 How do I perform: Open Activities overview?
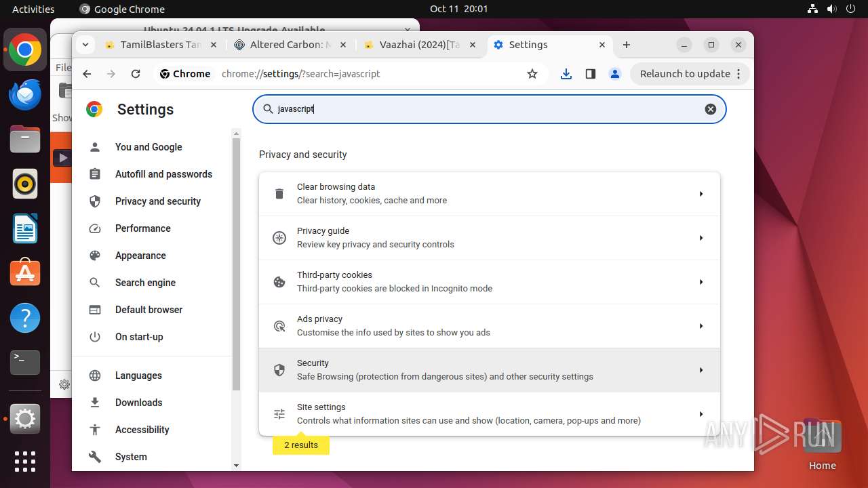(33, 9)
